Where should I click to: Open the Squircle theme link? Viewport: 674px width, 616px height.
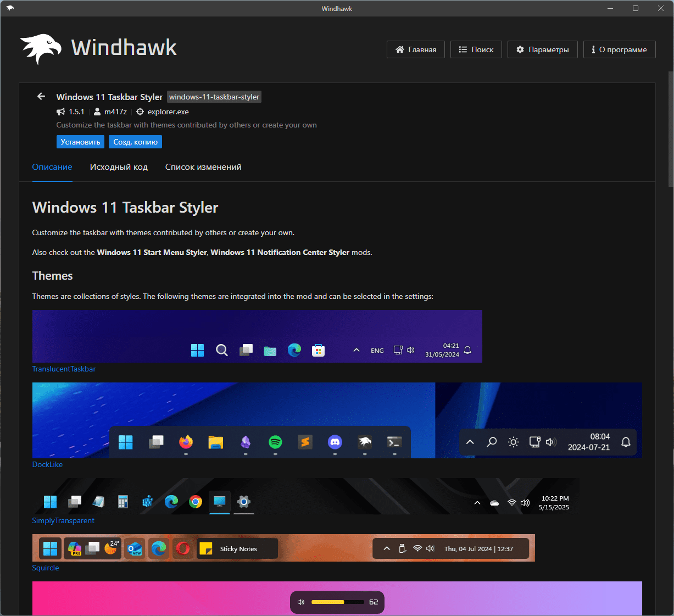(x=46, y=568)
